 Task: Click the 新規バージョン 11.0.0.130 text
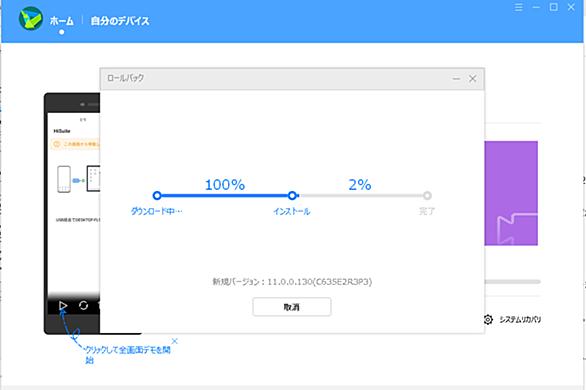tap(292, 281)
